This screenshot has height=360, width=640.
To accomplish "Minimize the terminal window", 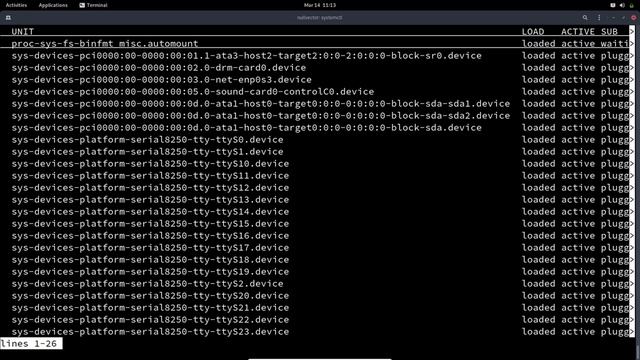I will pos(613,18).
